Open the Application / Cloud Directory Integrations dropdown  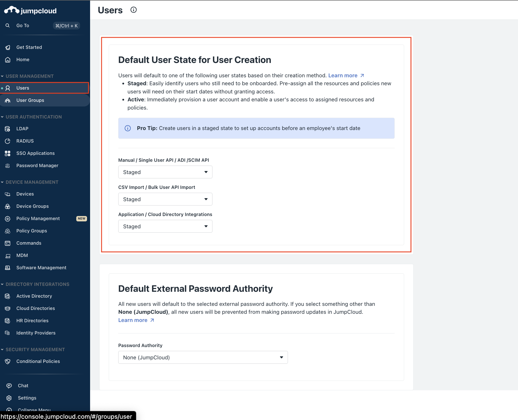click(165, 226)
